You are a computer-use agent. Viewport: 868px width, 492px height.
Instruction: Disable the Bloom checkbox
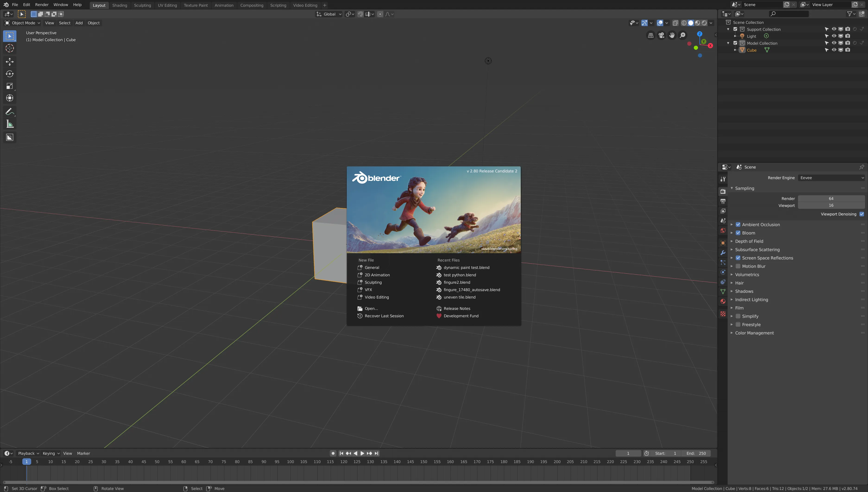[738, 233]
